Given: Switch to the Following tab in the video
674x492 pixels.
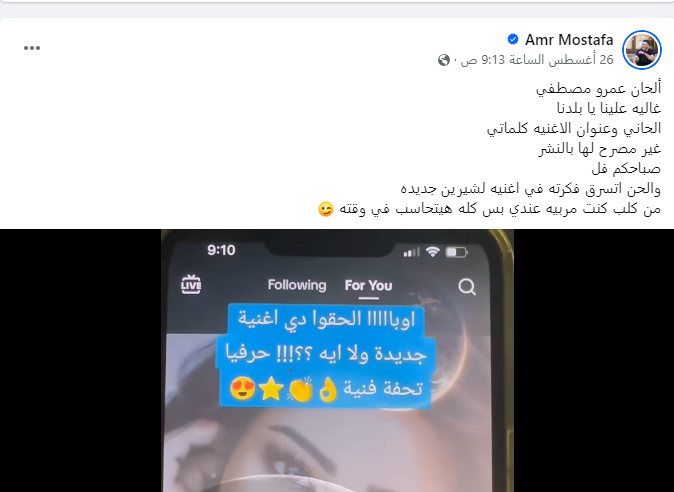Looking at the screenshot, I should (297, 285).
